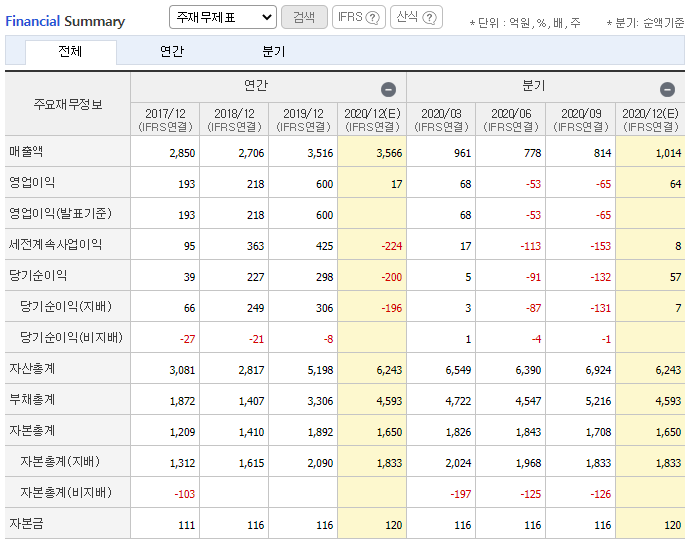689x539 pixels.
Task: Click the 주요재무정보 header cell
Action: click(68, 104)
